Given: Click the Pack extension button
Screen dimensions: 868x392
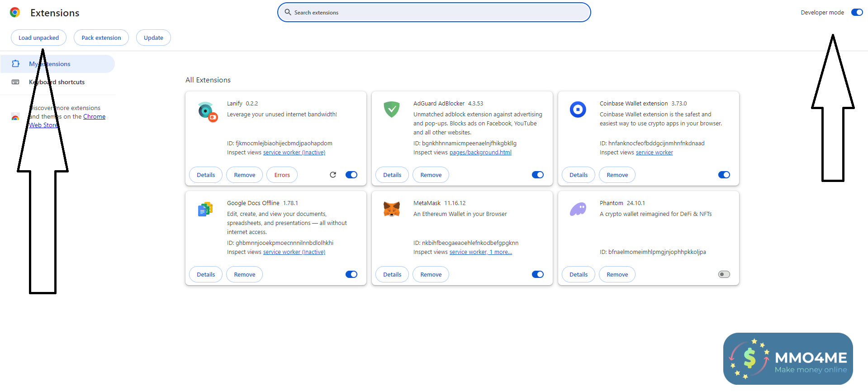Looking at the screenshot, I should click(x=101, y=38).
